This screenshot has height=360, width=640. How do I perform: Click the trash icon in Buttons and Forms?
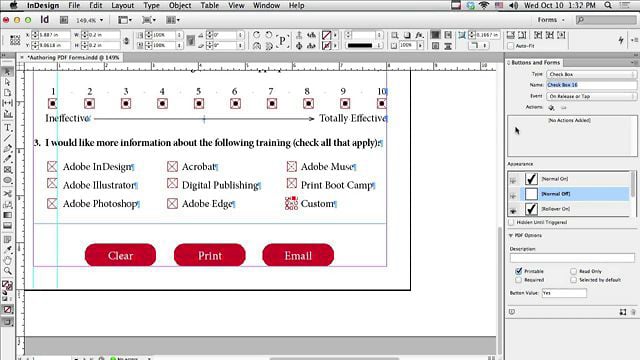point(633,312)
